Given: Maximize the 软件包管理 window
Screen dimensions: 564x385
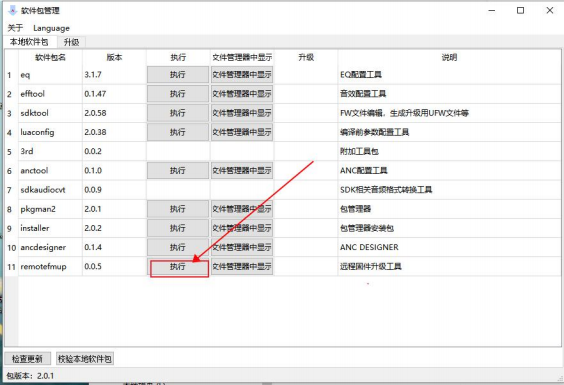Looking at the screenshot, I should click(520, 10).
